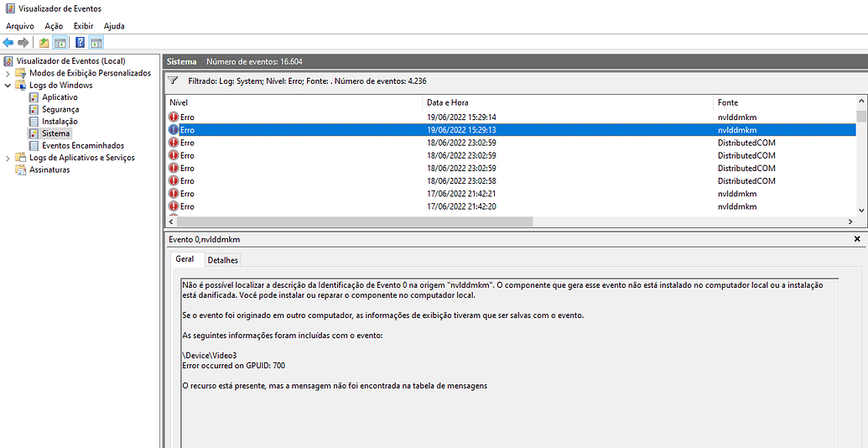The image size is (868, 448).
Task: Sort events by the Nível column header
Action: click(x=294, y=103)
